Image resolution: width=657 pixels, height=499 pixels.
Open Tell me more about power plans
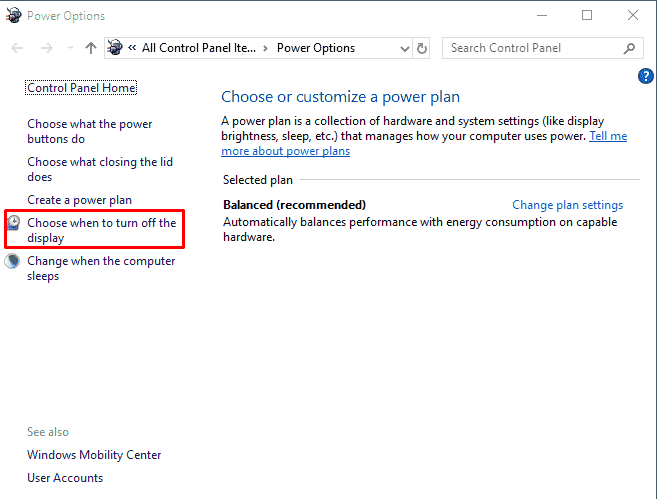[x=424, y=143]
